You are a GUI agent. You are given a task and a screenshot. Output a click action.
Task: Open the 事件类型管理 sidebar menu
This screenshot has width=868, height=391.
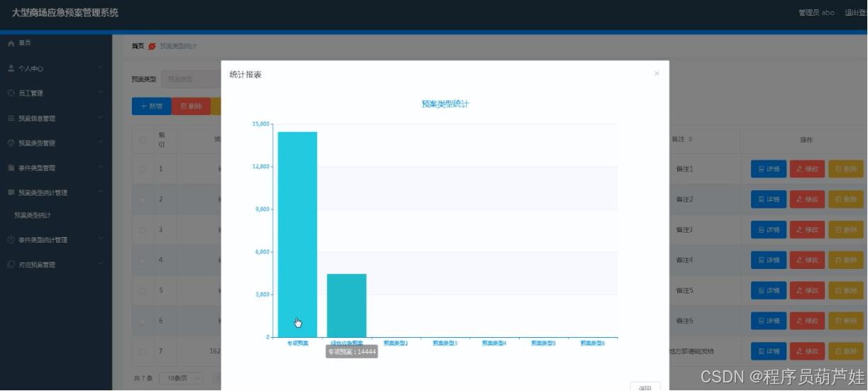pos(56,168)
